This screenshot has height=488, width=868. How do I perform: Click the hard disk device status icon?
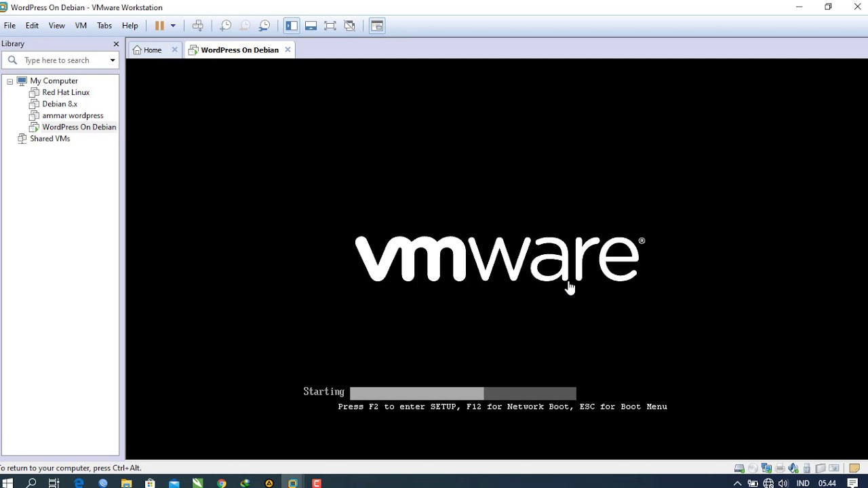739,468
